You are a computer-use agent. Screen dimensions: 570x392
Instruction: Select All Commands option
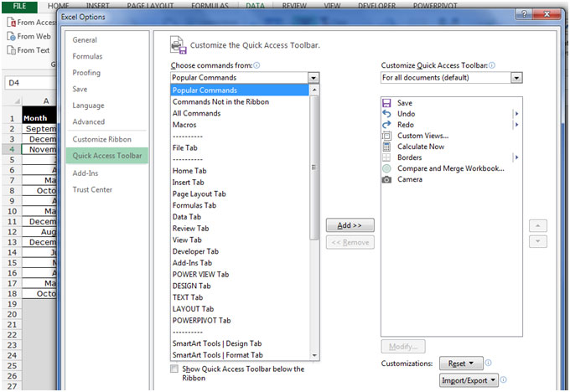pos(240,113)
